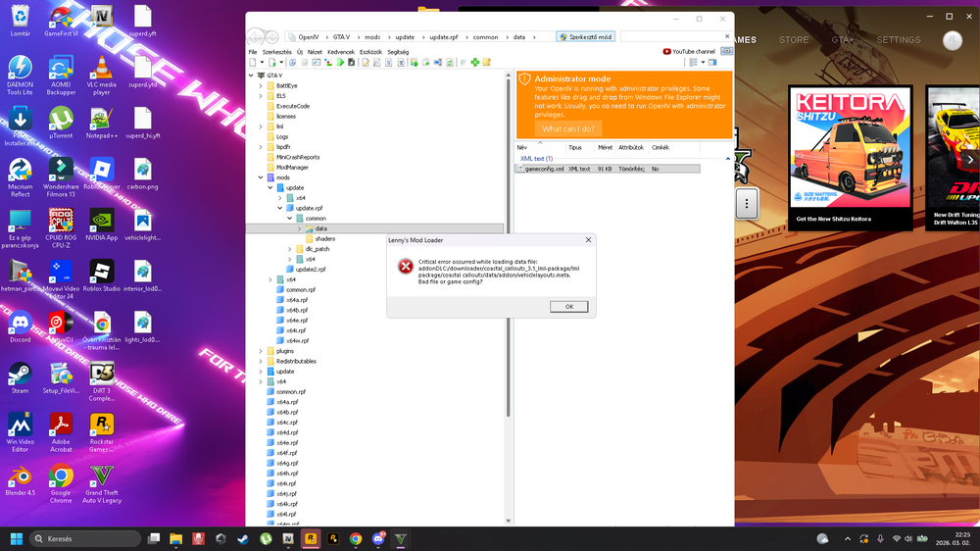This screenshot has width=980, height=551.
Task: Collapse the common folder node
Action: (290, 219)
